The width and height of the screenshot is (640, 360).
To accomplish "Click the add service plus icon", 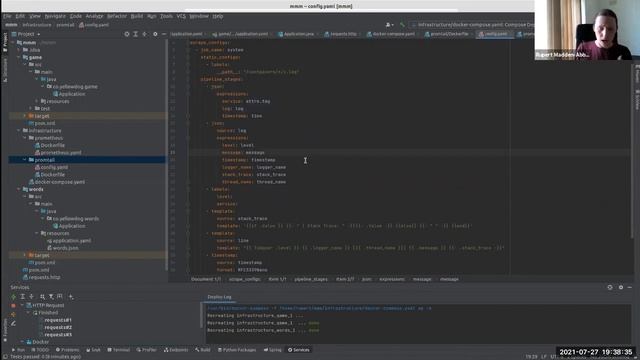I will (x=71, y=297).
